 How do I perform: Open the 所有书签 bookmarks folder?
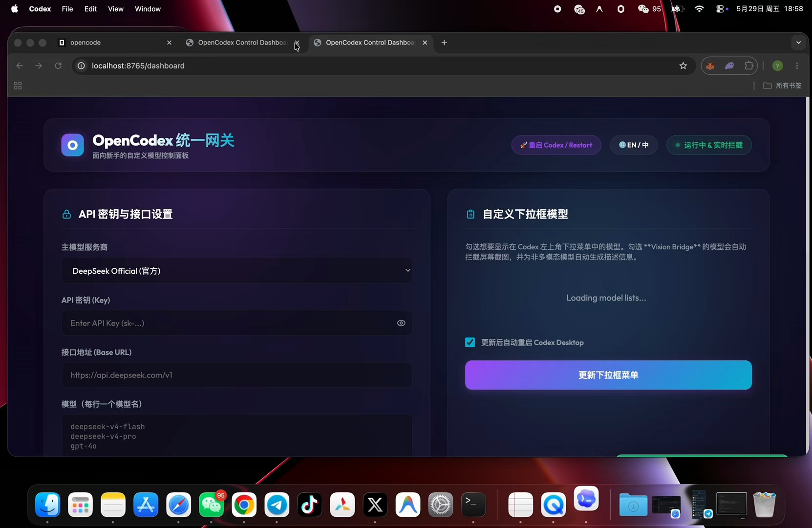(x=782, y=86)
